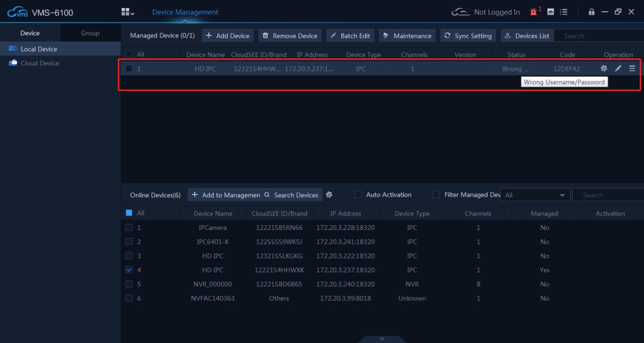Lock the client with the padlock icon
This screenshot has width=644, height=343.
[x=591, y=12]
